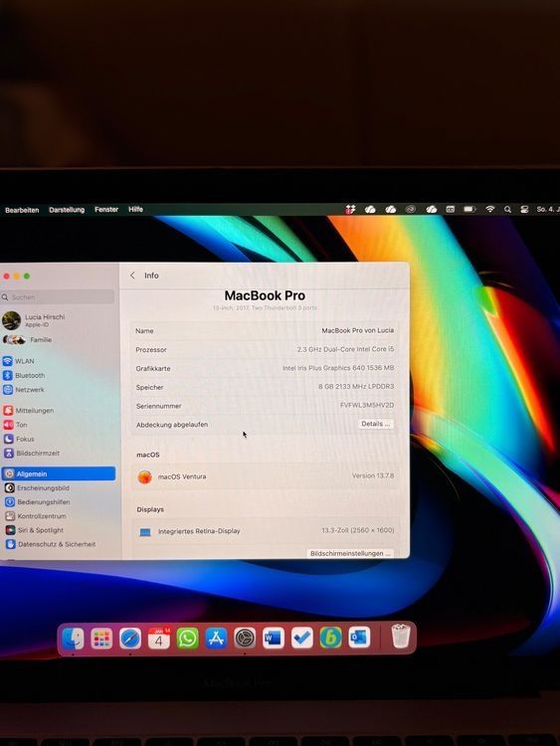
Task: Click the macOS Ventura logo icon
Action: (x=144, y=476)
